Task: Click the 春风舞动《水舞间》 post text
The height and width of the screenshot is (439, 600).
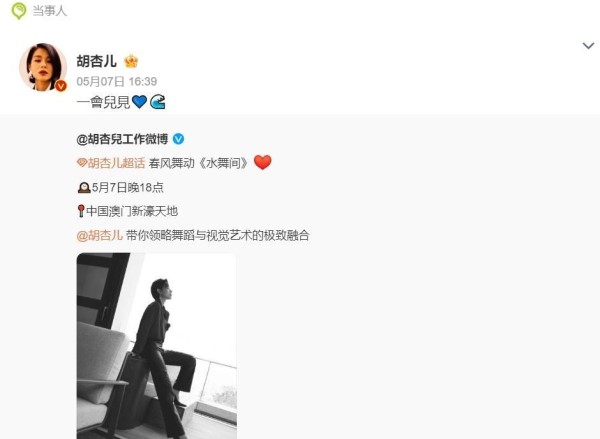Action: 198,163
